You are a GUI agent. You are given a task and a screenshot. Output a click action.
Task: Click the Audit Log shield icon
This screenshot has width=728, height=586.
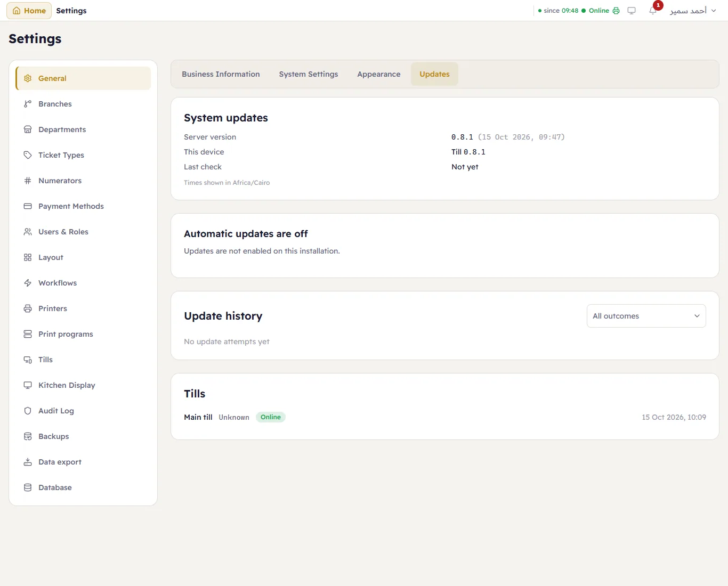click(x=28, y=411)
